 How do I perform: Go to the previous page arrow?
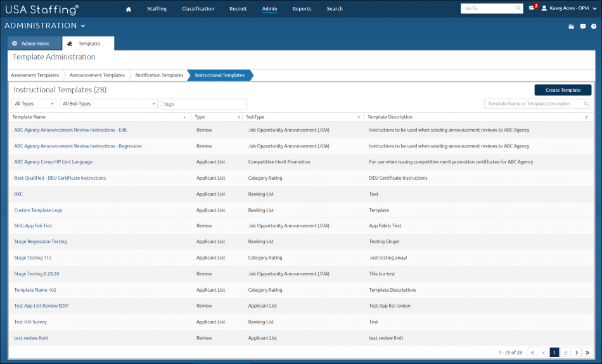[x=543, y=353]
